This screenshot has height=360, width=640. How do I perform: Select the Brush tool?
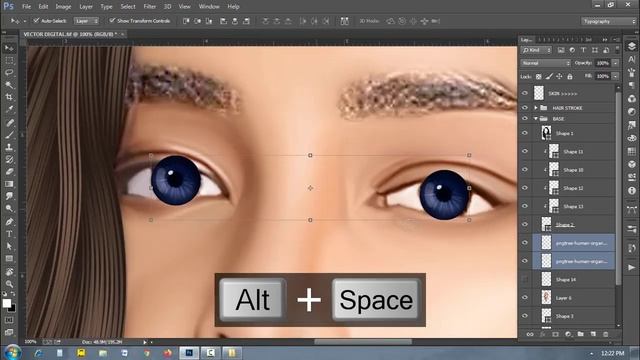coord(9,135)
